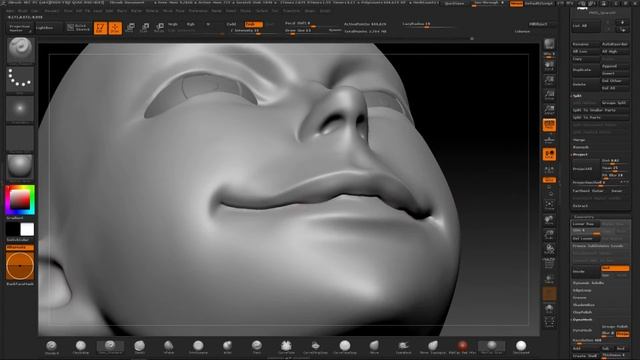Select the ClayBuildup brush in bottom bar
The width and height of the screenshot is (640, 360).
81,347
